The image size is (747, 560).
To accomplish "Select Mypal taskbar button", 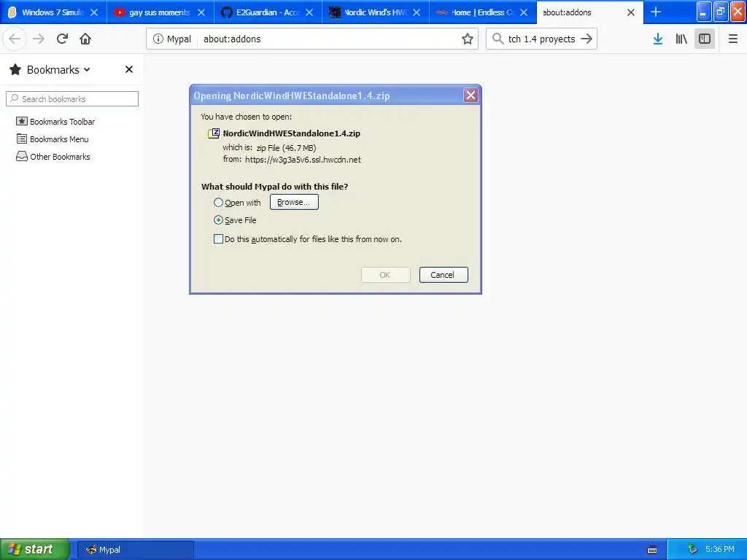I will pos(135,550).
